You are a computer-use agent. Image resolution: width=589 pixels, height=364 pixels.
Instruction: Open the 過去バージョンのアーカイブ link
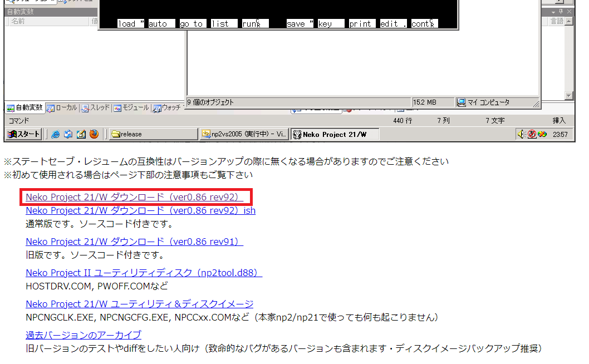[83, 335]
